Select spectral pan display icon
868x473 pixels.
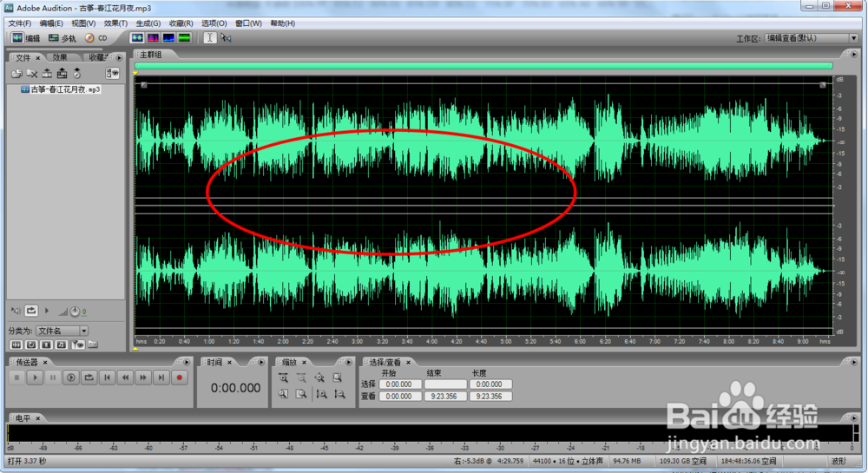coord(168,37)
